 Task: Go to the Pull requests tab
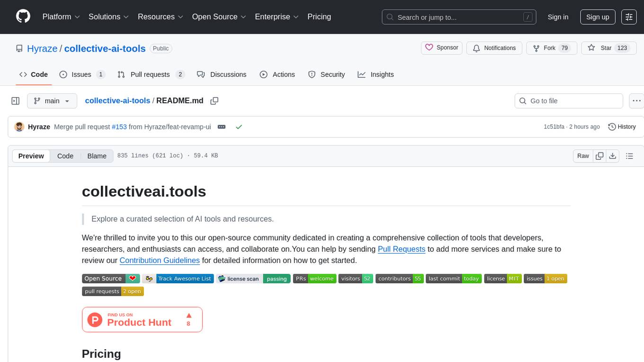(x=151, y=74)
